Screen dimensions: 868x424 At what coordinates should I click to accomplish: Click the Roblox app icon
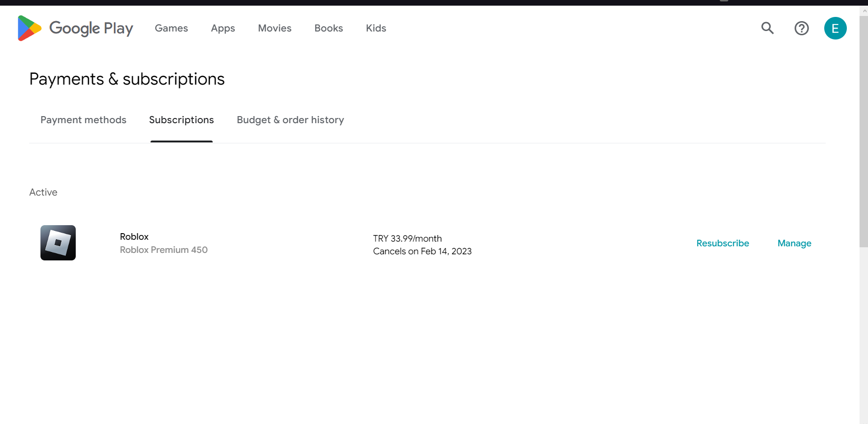[58, 243]
